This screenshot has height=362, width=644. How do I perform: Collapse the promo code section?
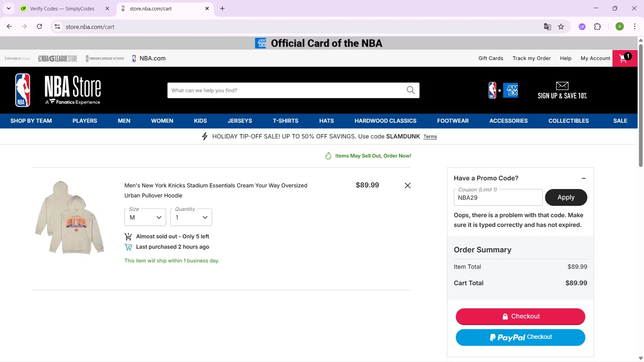point(583,178)
